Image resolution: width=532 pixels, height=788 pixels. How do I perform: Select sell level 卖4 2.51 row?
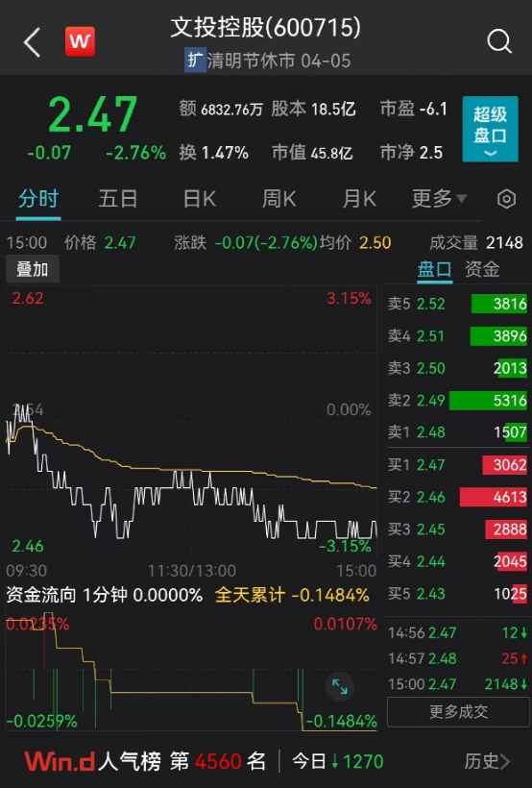click(457, 336)
